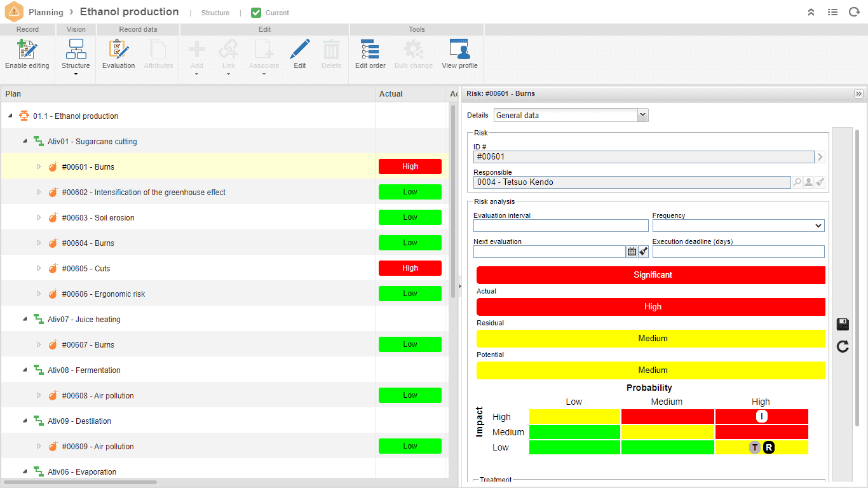Save risk data using floppy disk icon
Screen dimensions: 868x488
pos(843,325)
